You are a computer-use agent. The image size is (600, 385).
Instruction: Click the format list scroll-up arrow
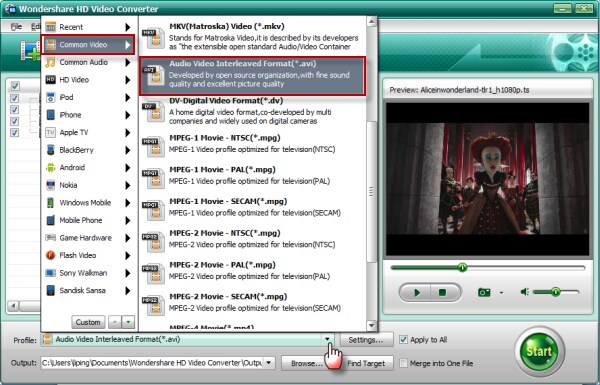pyautogui.click(x=371, y=22)
